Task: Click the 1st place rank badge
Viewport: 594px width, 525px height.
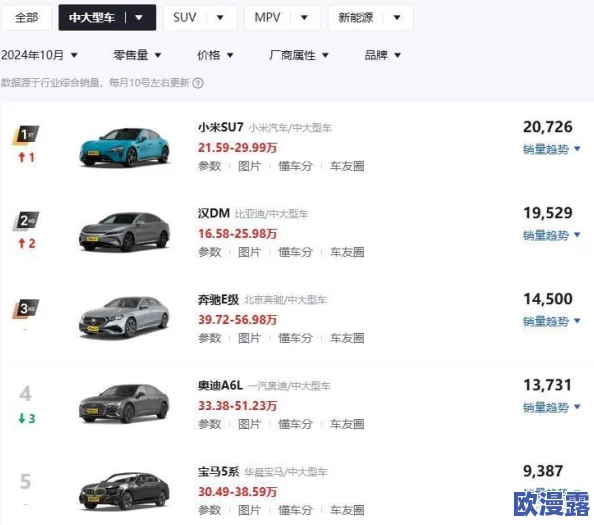Action: tap(26, 135)
